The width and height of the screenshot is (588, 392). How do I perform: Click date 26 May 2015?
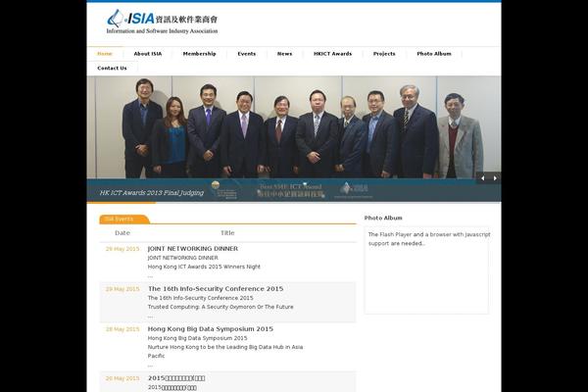[x=122, y=378]
